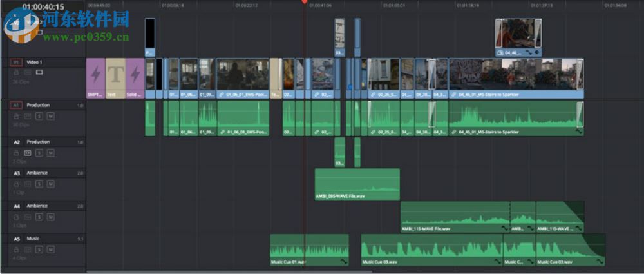Select the V1 destination control
This screenshot has height=274, width=644.
click(17, 63)
